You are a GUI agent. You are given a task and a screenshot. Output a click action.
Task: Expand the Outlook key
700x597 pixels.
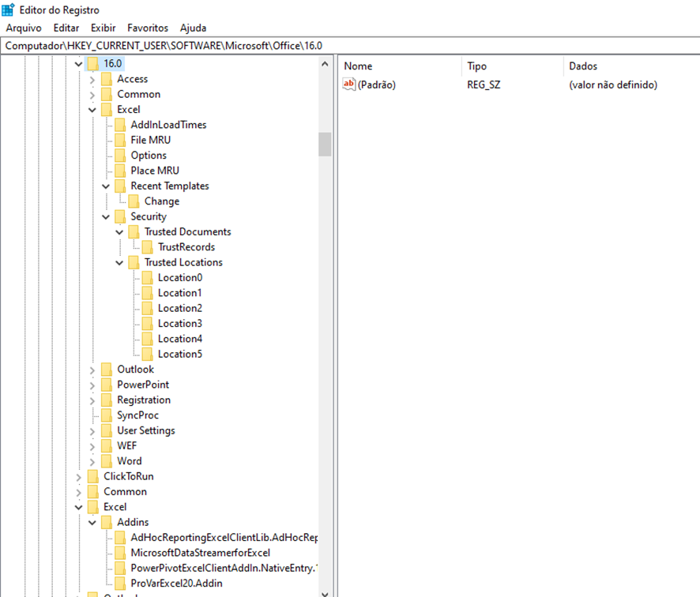(92, 370)
